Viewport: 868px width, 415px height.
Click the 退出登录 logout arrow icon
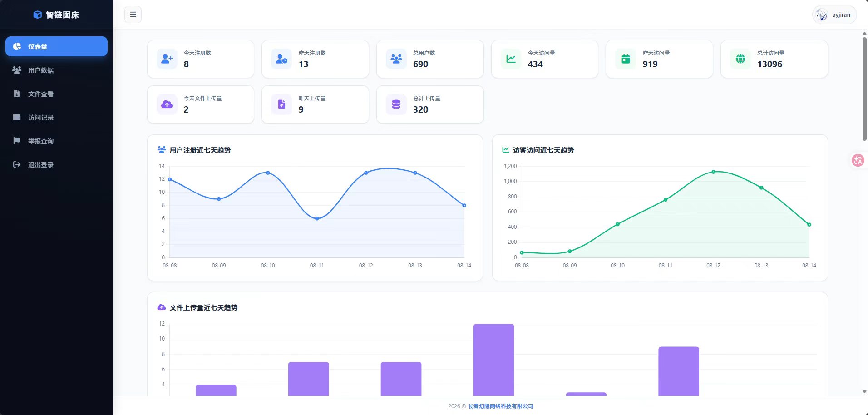click(x=17, y=164)
